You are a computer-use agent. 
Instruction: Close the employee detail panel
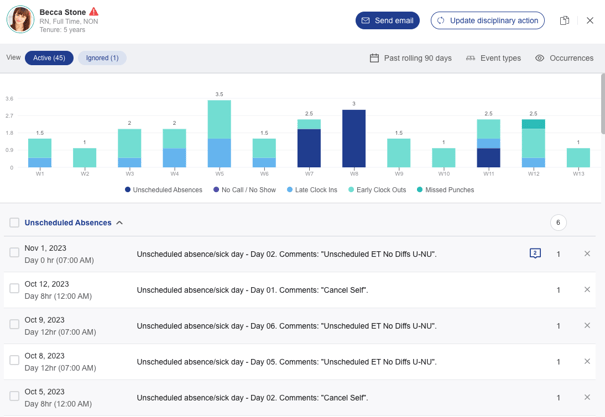coord(590,20)
